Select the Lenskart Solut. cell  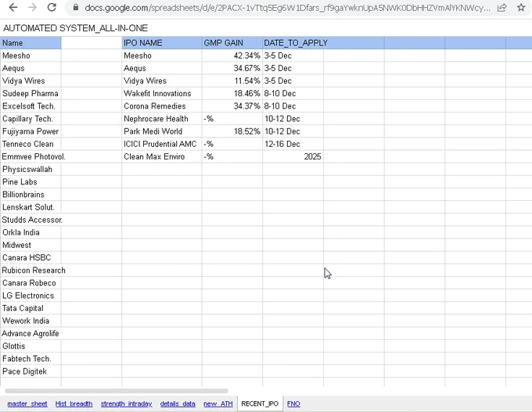coord(31,207)
